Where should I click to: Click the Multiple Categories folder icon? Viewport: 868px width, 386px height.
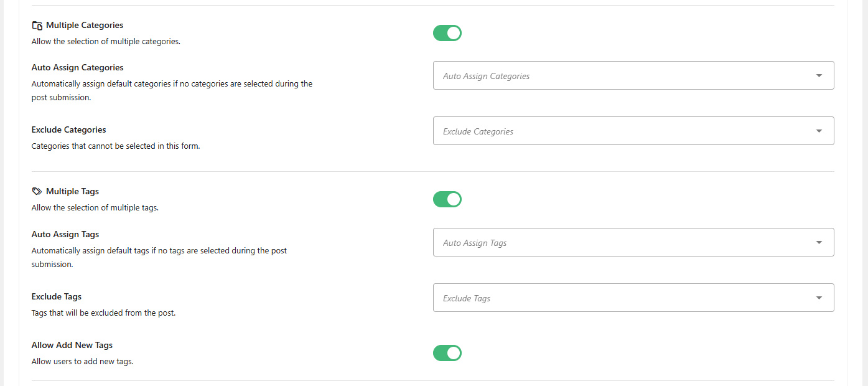click(x=37, y=26)
